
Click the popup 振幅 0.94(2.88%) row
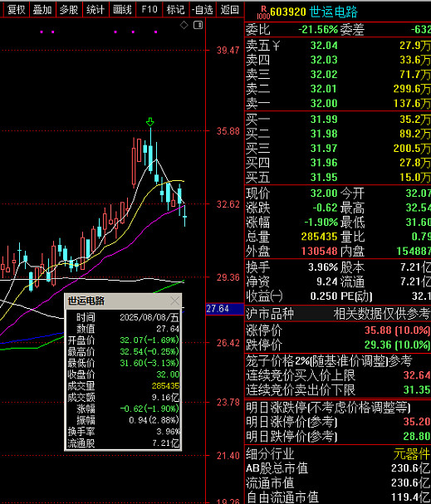click(124, 420)
